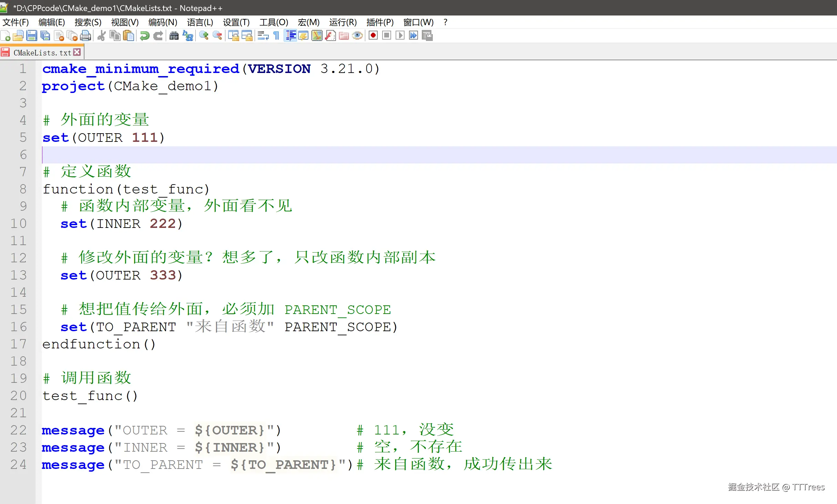Click the Print toolbar icon
837x504 pixels.
(x=85, y=35)
